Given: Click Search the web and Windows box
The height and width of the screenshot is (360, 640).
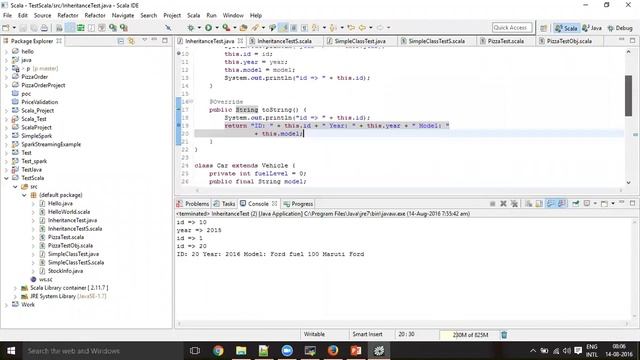Looking at the screenshot, I should pos(102,351).
